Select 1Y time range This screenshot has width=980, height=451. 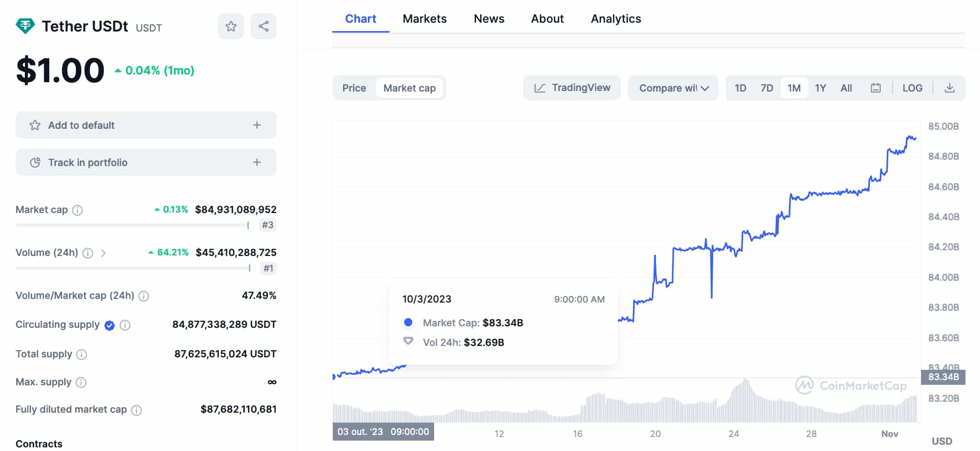821,88
